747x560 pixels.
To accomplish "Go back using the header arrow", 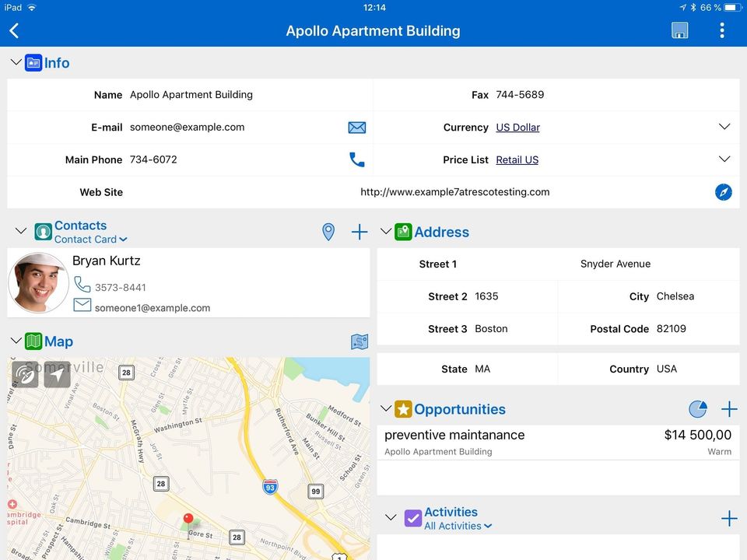I will point(14,30).
